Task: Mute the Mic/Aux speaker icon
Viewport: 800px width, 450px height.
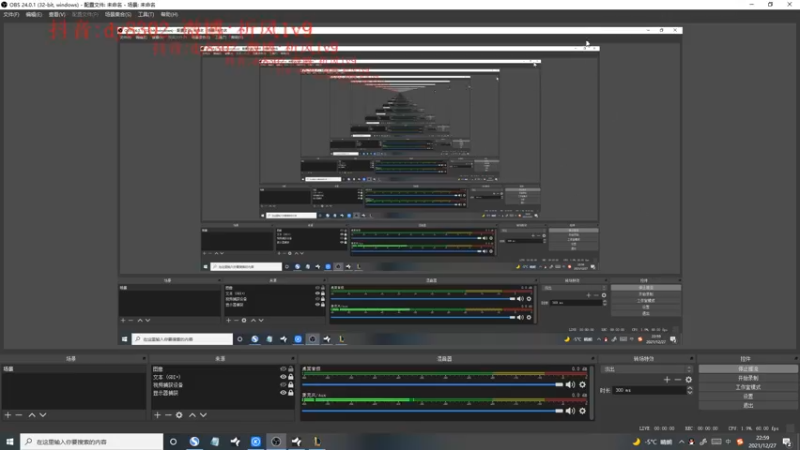Action: click(570, 411)
